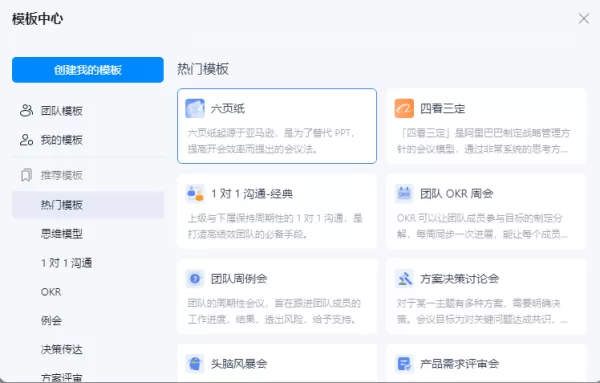The width and height of the screenshot is (600, 383).
Task: Click the 热门模板 section heading
Action: coord(203,69)
